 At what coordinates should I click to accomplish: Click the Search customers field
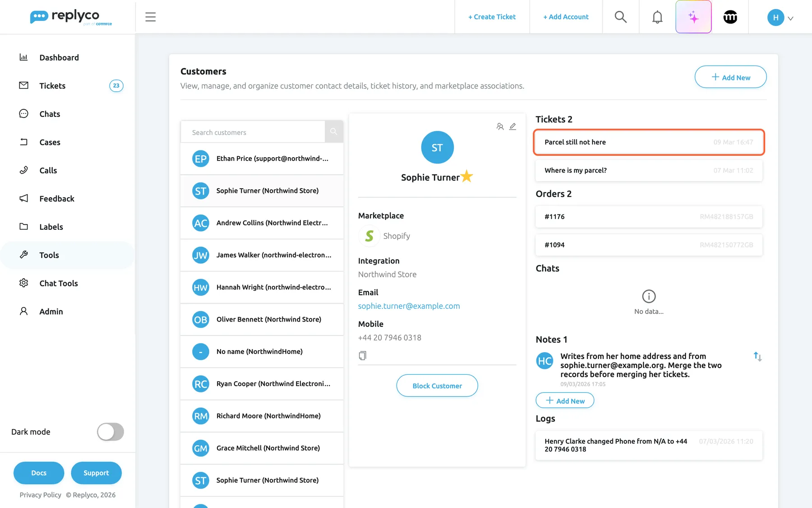click(253, 132)
